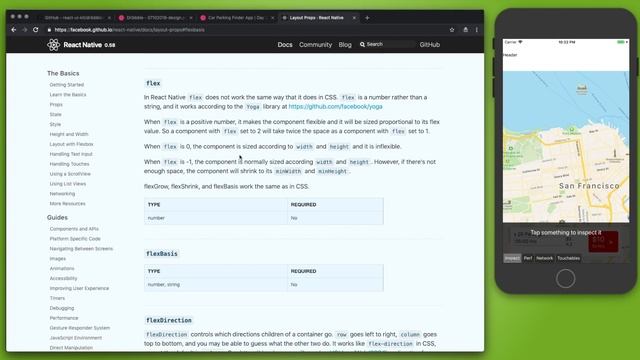Open the github.com/facebook/yoga link
The height and width of the screenshot is (360, 640).
(336, 107)
